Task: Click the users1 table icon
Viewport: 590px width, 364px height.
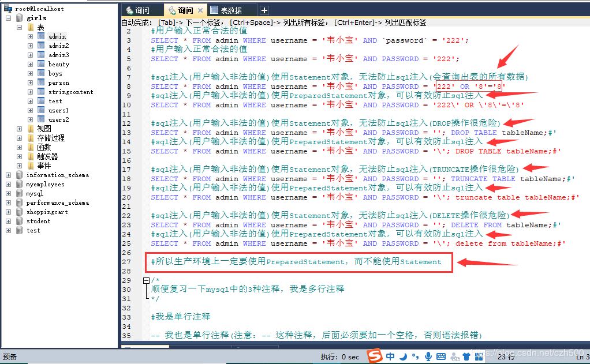Action: (41, 110)
